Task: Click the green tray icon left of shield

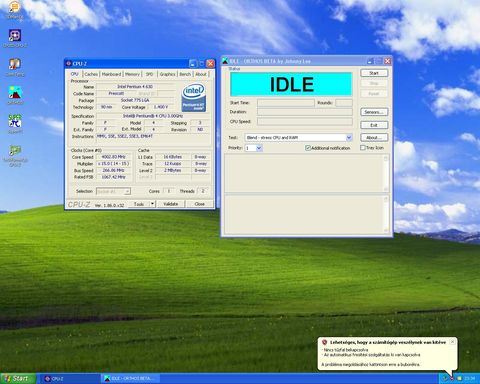Action: point(444,378)
